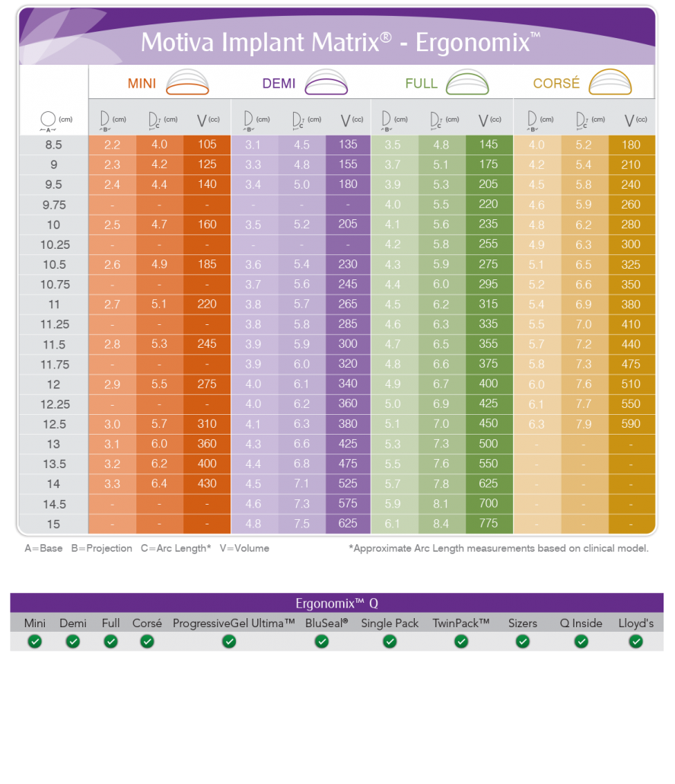Viewport: 675px width, 784px height.
Task: Click the gold CORSÉ implant profile icon
Action: pyautogui.click(x=611, y=82)
